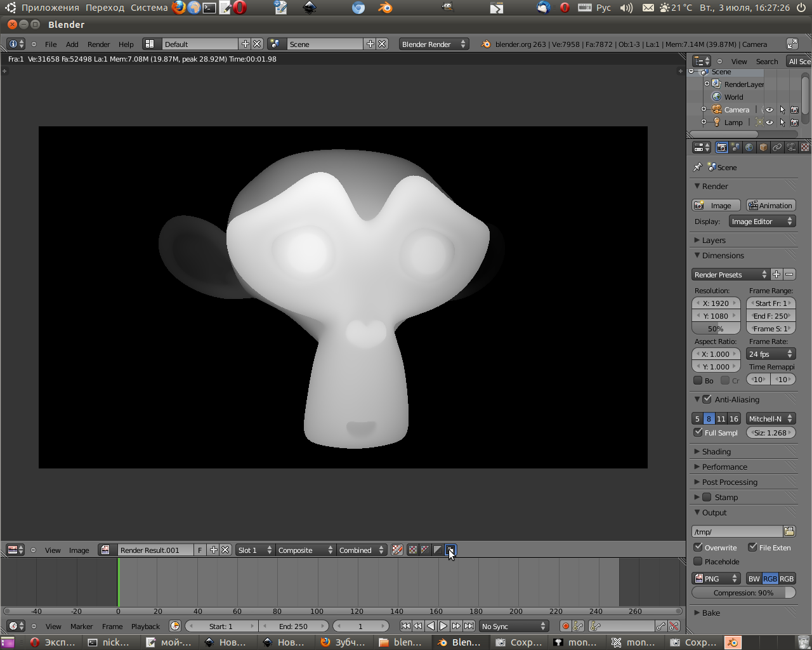
Task: Play the animation forward
Action: pos(443,626)
